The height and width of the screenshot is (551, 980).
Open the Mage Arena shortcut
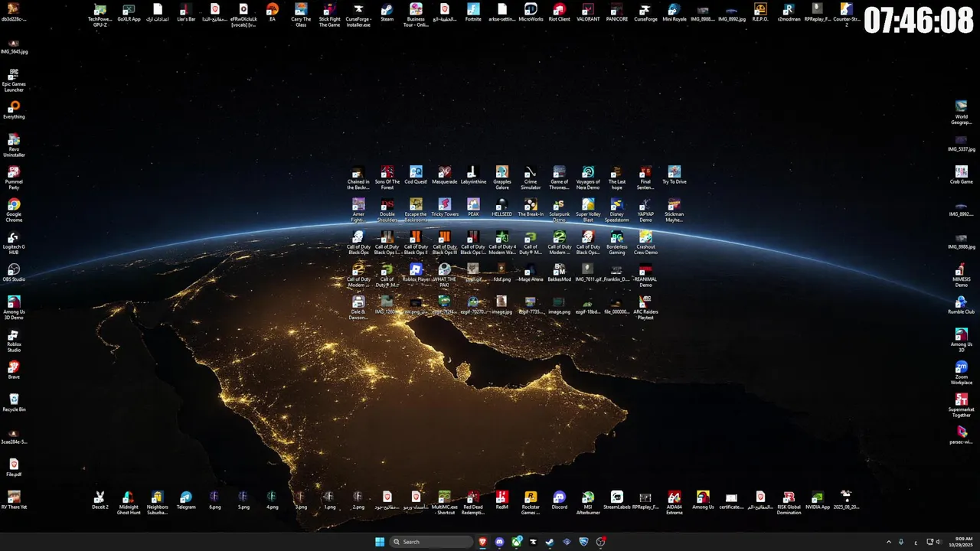531,272
